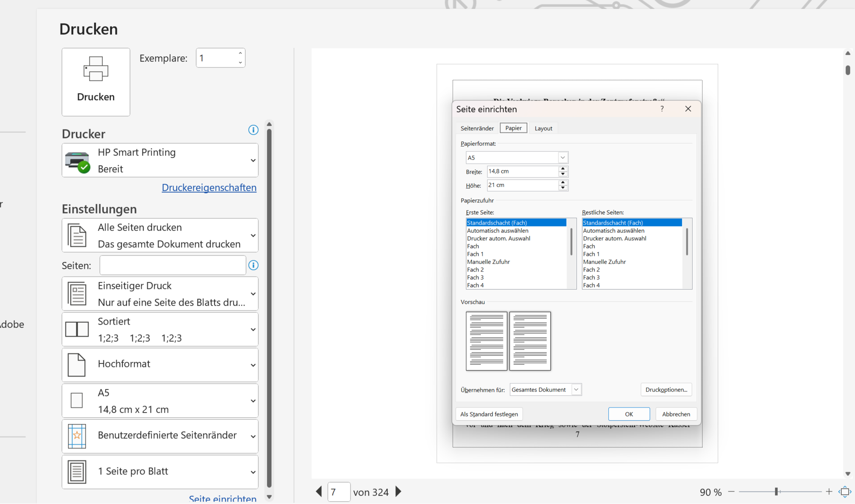Click the Breite width field
The height and width of the screenshot is (504, 855).
click(522, 171)
